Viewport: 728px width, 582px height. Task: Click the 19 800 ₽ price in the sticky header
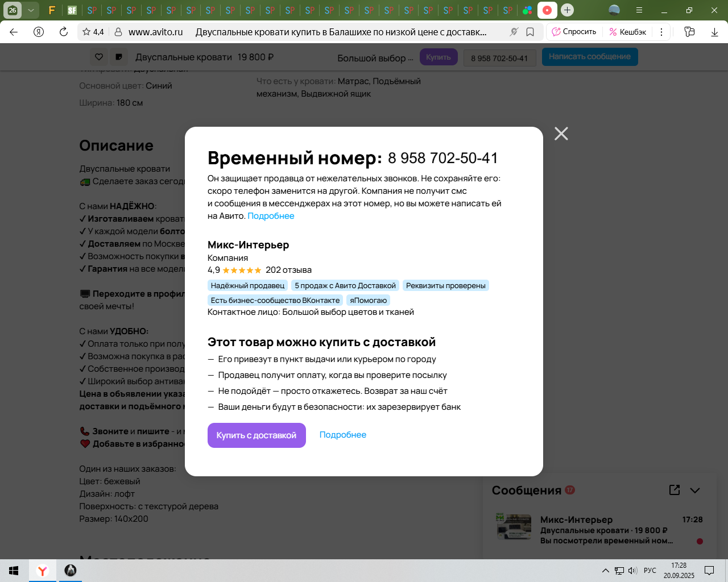pyautogui.click(x=256, y=57)
